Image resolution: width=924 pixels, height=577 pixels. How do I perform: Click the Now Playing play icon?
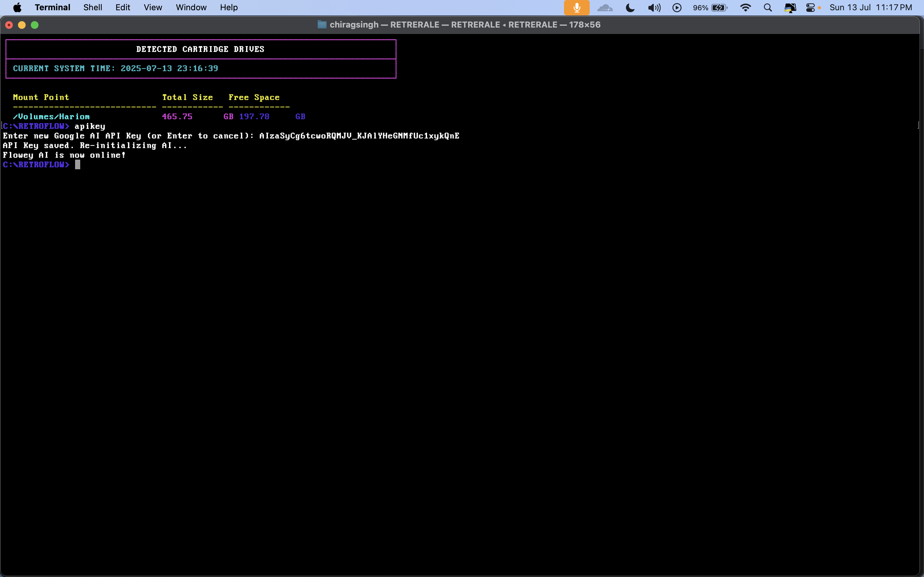pos(677,8)
